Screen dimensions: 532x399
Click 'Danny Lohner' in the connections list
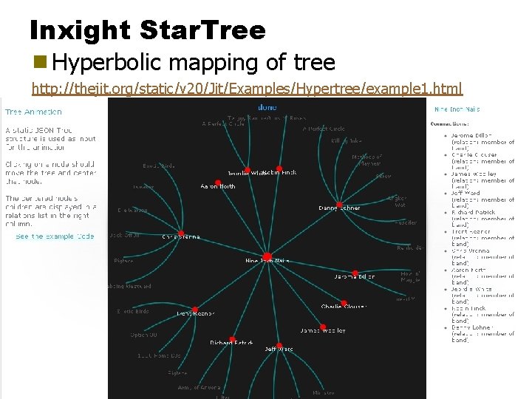click(x=471, y=328)
